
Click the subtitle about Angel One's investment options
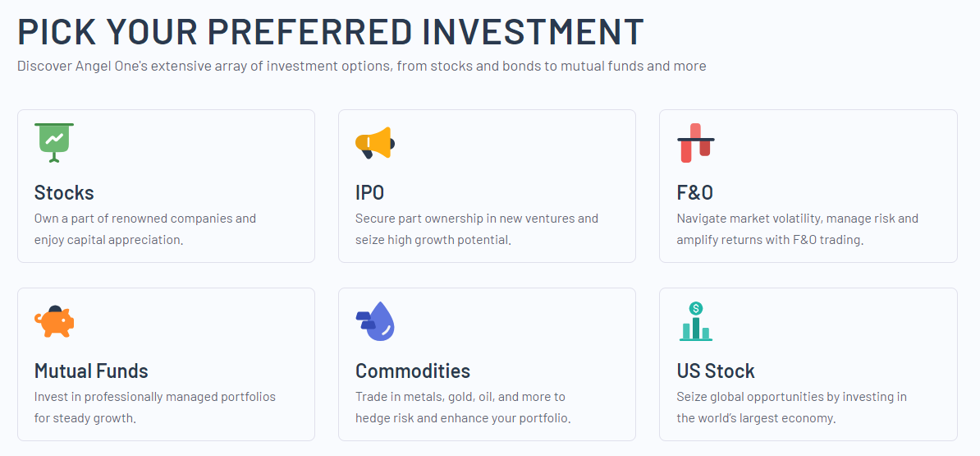click(361, 66)
